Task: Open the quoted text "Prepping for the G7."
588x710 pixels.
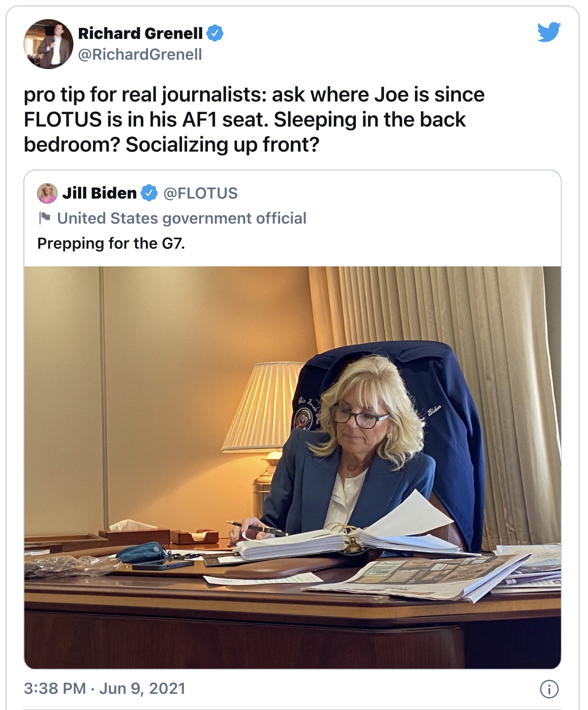Action: click(111, 243)
